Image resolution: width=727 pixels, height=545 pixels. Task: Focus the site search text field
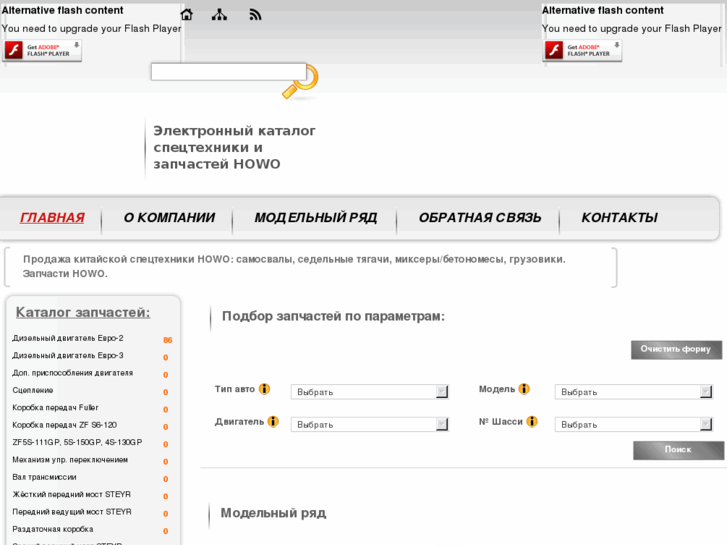coord(229,72)
